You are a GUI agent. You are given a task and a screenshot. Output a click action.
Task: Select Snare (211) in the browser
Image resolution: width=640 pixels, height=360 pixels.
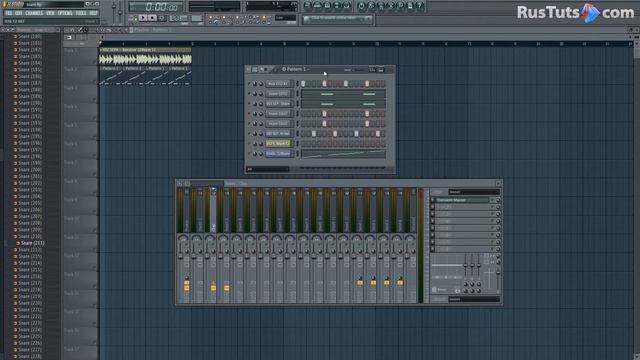point(32,243)
